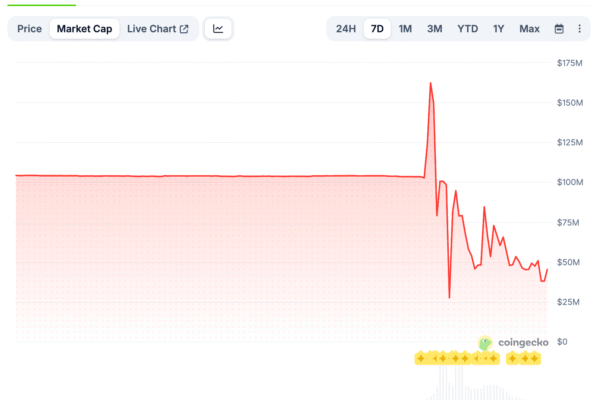Click the final data point at line's right end
The image size is (600, 400).
[547, 269]
